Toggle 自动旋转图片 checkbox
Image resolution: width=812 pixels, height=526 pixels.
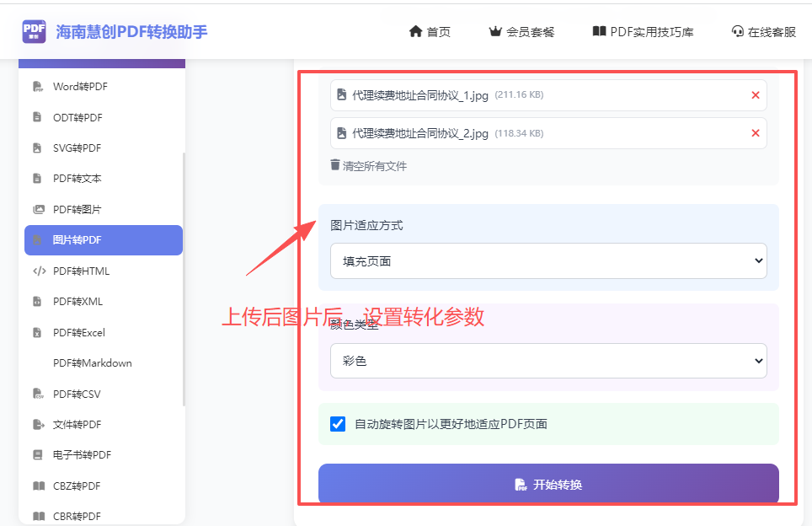338,424
